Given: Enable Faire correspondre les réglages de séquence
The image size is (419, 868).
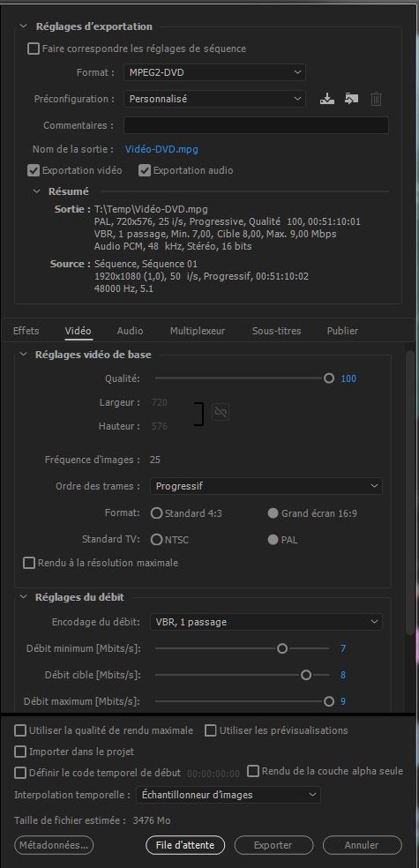Looking at the screenshot, I should point(34,49).
